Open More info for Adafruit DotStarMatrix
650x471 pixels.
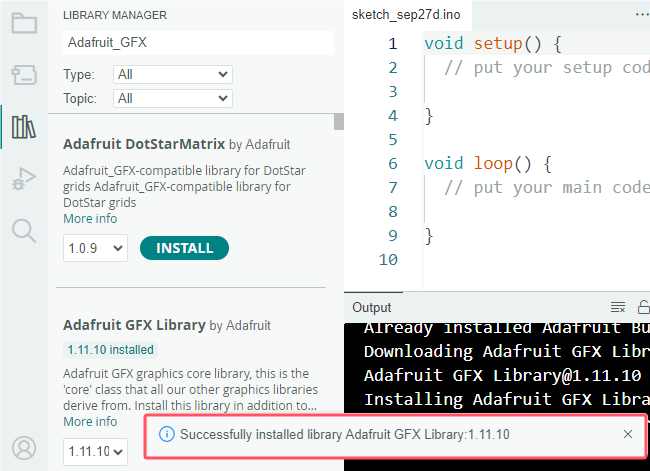pos(90,219)
